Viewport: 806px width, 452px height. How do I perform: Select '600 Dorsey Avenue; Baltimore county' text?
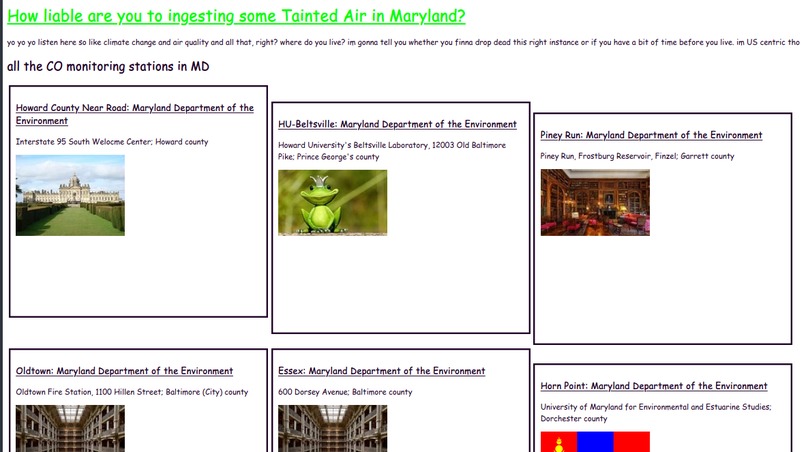coord(345,392)
